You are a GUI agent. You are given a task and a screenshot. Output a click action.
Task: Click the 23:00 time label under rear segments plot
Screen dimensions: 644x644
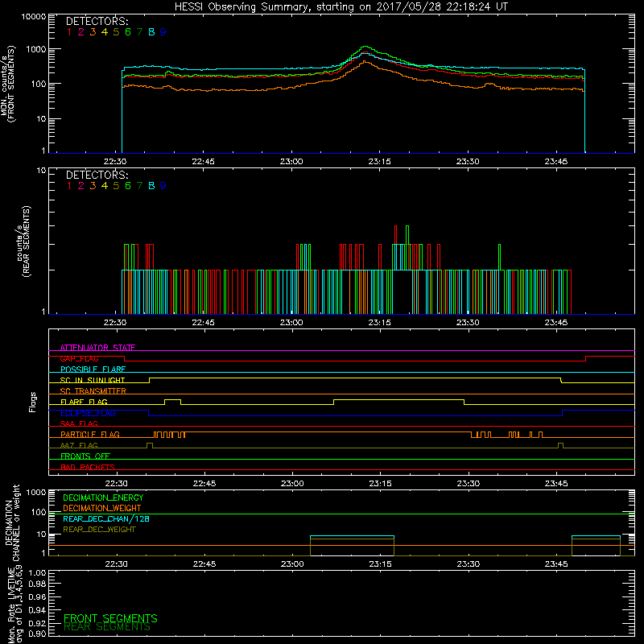tap(291, 323)
